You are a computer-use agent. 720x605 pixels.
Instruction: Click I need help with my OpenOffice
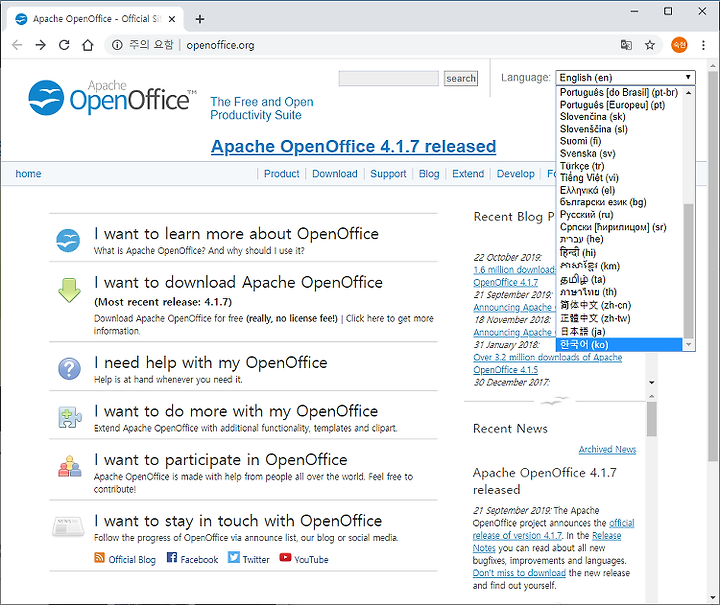click(211, 363)
